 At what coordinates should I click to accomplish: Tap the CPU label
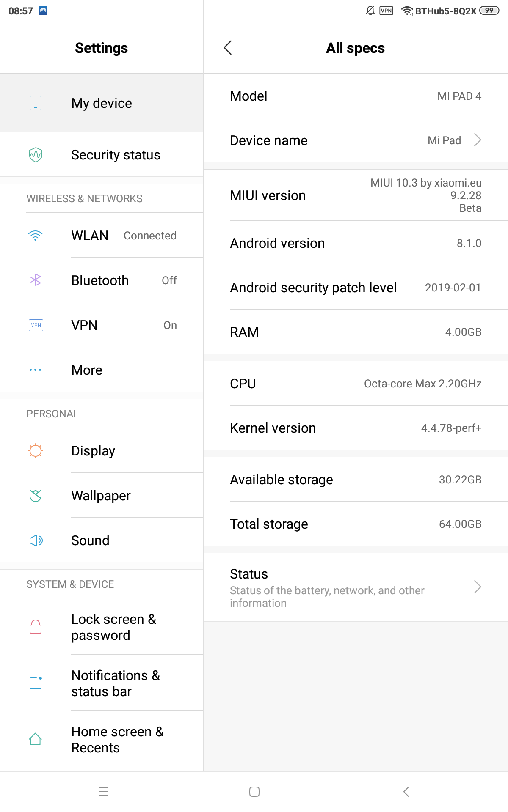[243, 384]
